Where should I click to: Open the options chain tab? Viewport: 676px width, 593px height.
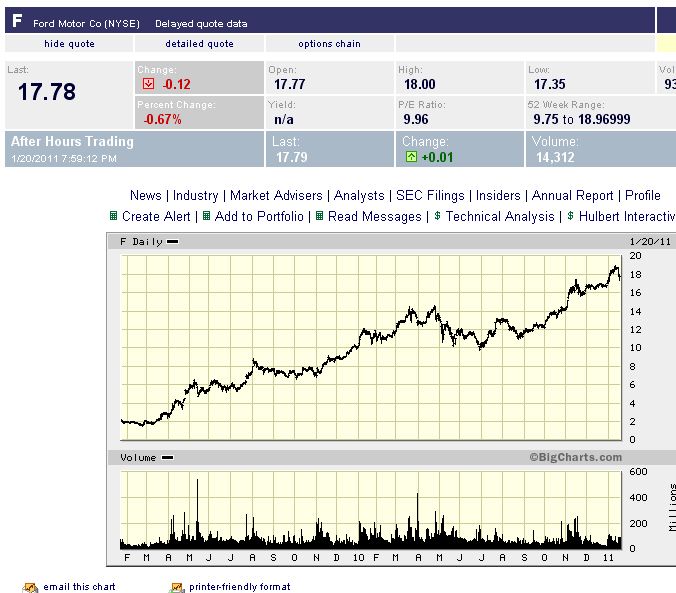click(x=329, y=44)
